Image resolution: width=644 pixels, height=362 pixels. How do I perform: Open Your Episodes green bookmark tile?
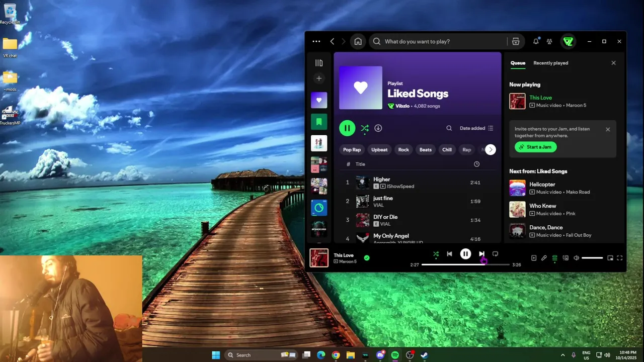pos(319,122)
